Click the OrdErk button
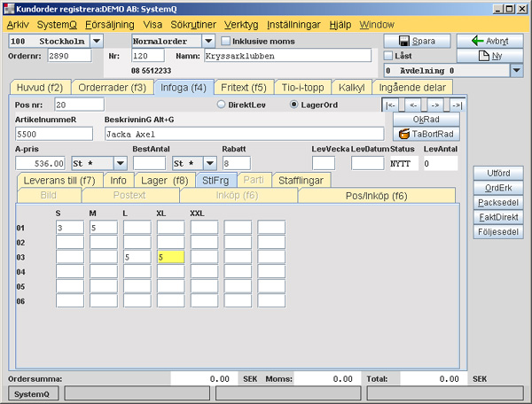532x404 pixels. point(498,188)
